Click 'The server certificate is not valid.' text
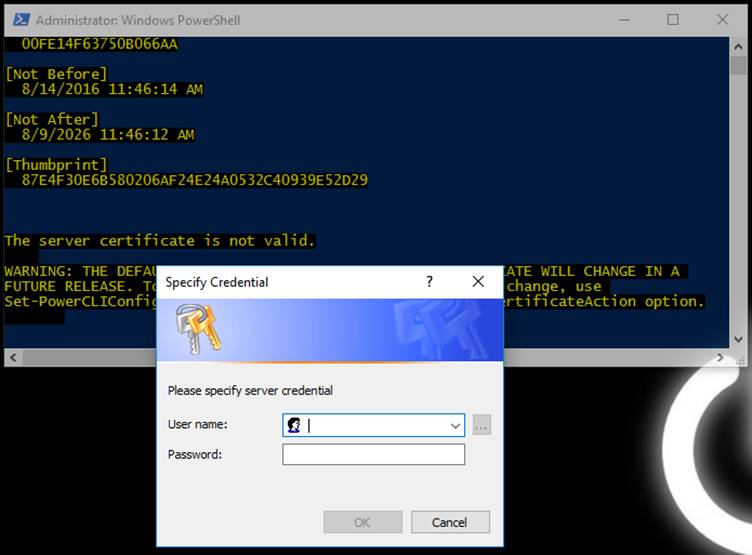The width and height of the screenshot is (752, 555). [160, 240]
